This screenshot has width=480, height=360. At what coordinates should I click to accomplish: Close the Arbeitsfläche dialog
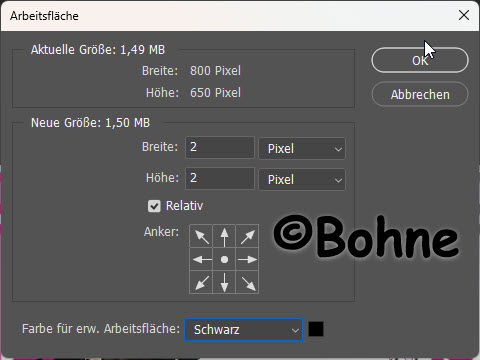[464, 15]
